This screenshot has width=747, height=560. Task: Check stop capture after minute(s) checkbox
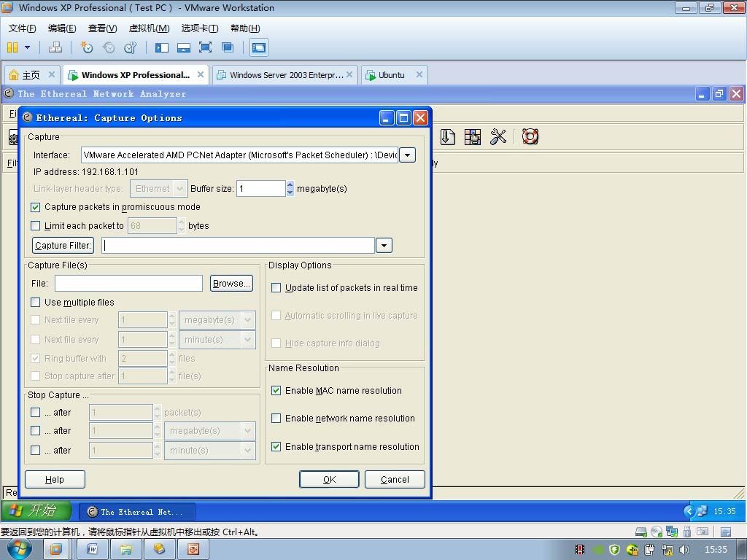(x=35, y=450)
